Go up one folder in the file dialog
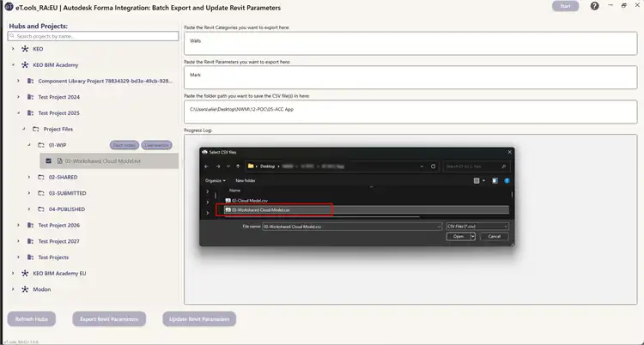Screen dimensions: 644x345 point(238,166)
